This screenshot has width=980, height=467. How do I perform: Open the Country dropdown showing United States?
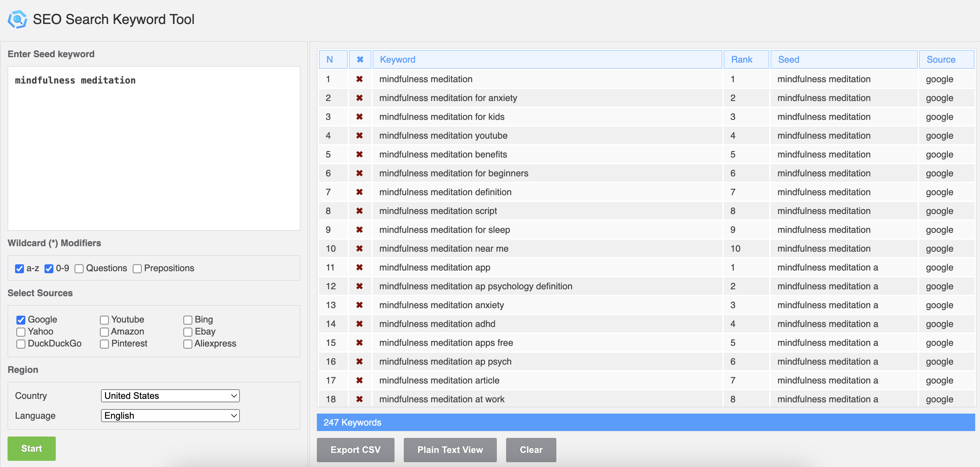[170, 396]
